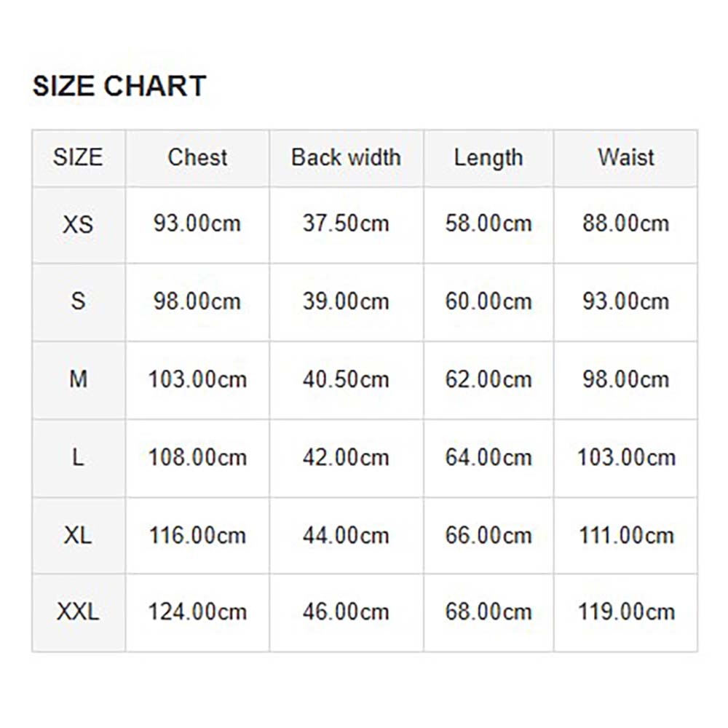This screenshot has width=728, height=728.
Task: Select the XL size row label
Action: 78,536
